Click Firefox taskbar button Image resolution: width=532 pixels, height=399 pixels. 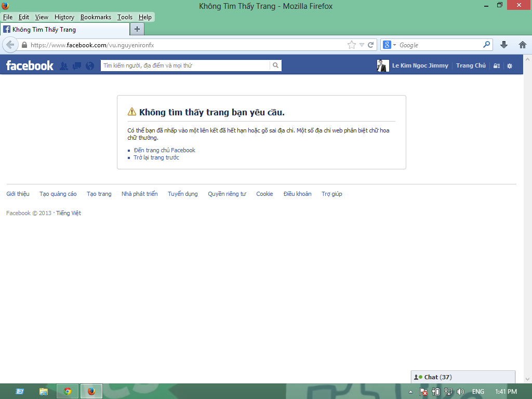tap(91, 392)
